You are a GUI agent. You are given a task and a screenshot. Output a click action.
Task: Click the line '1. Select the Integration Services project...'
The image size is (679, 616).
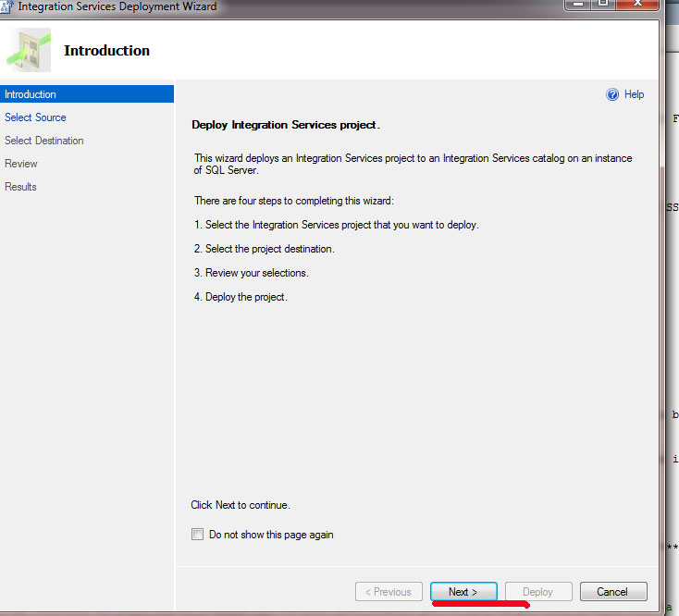click(x=337, y=225)
